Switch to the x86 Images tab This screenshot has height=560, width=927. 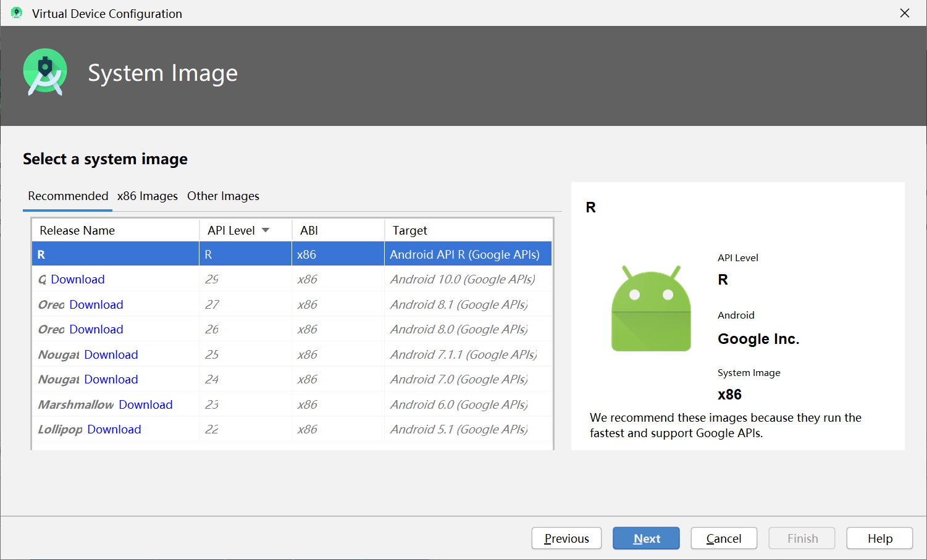(x=147, y=196)
